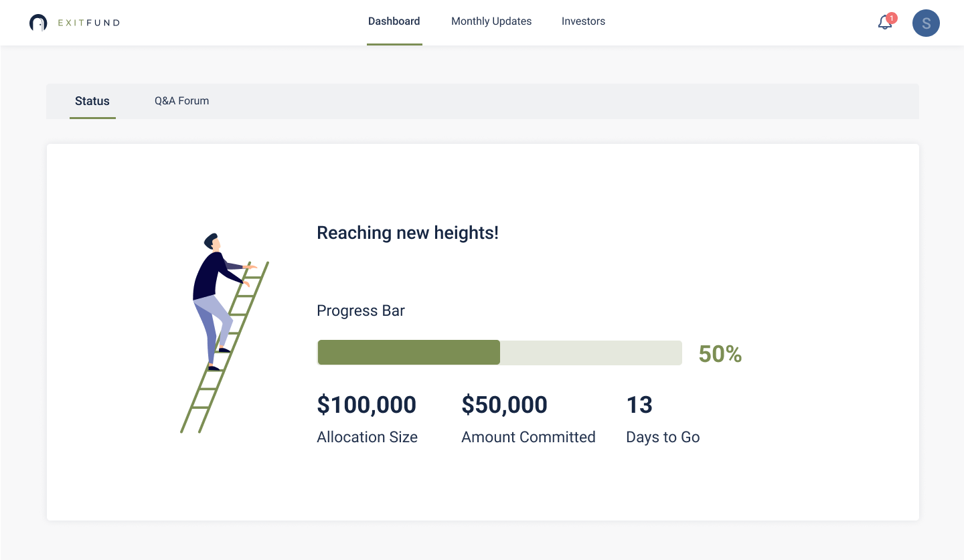Select the Status sub-tab

[x=92, y=101]
